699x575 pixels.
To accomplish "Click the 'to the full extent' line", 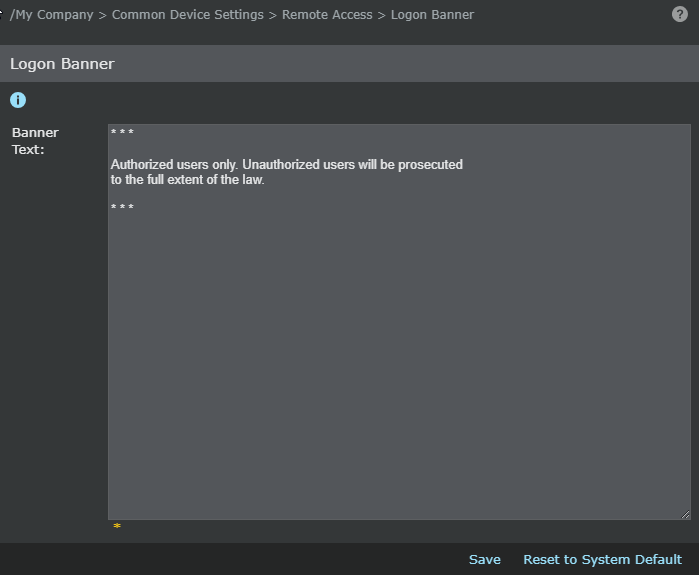I will [187, 180].
